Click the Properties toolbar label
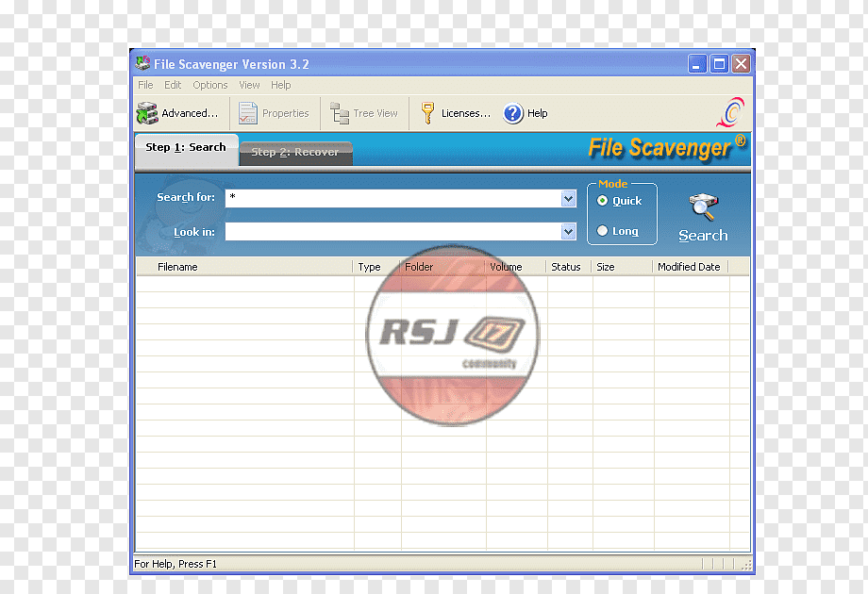Screen dimensions: 868x594 coord(286,113)
